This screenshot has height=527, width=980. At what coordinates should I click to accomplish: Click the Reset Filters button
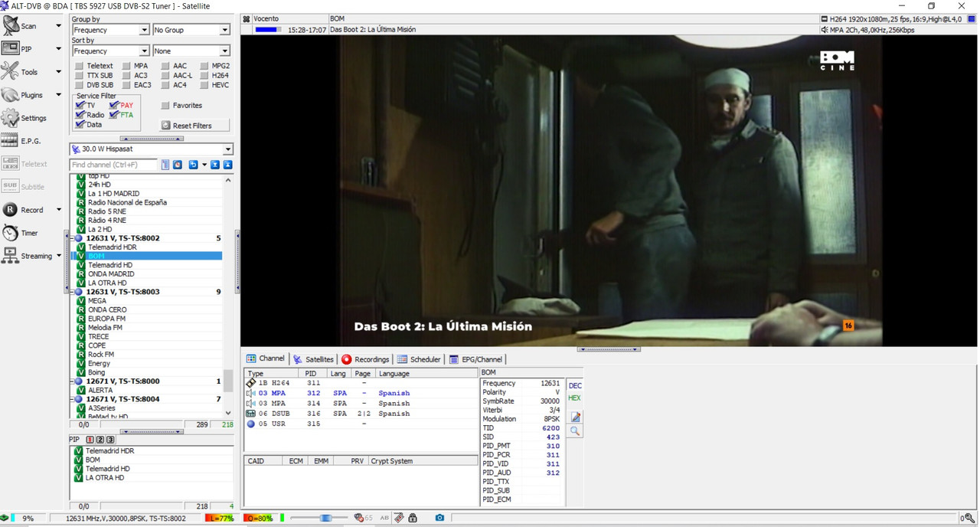(196, 126)
